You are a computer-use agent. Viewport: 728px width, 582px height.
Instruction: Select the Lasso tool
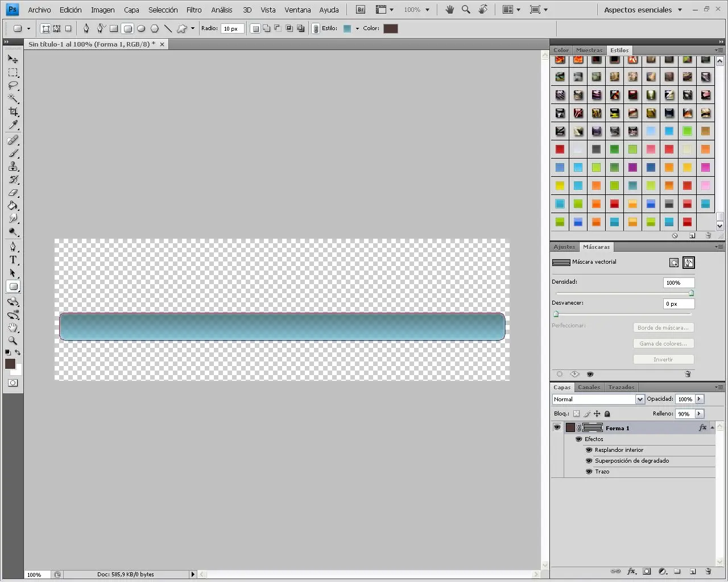click(x=13, y=86)
